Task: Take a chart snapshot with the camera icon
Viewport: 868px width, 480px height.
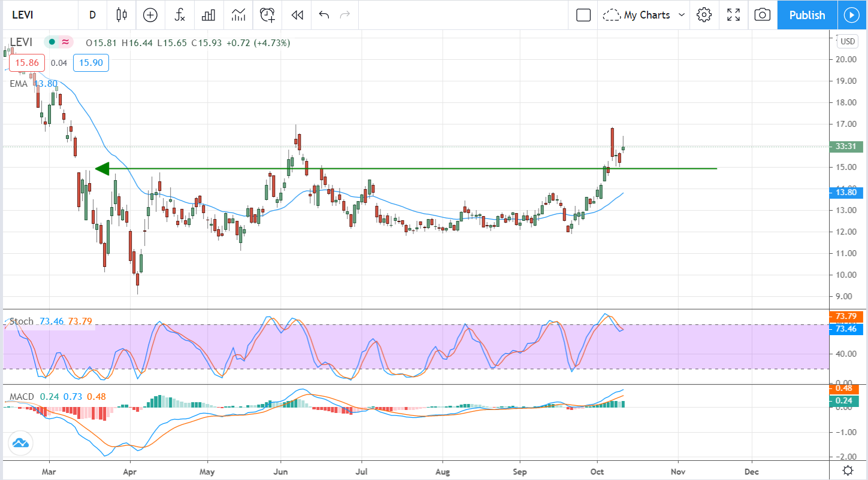Action: 762,15
